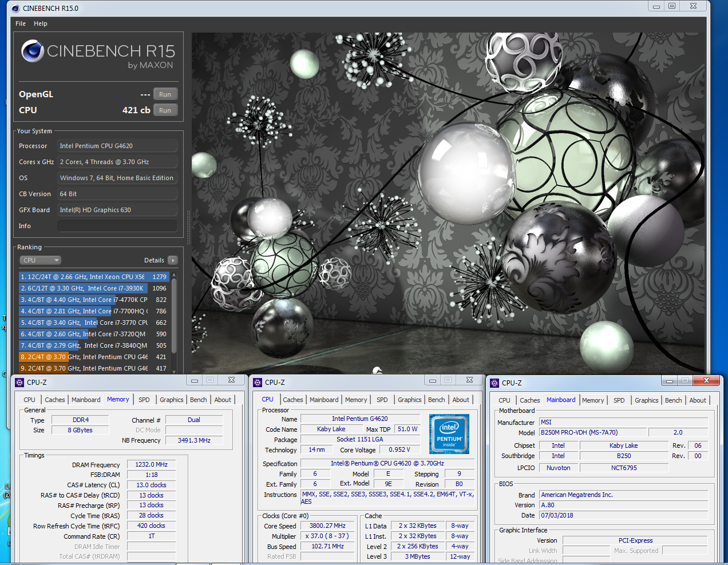The image size is (728, 565).
Task: Close the left CPU-Z window
Action: pyautogui.click(x=231, y=380)
